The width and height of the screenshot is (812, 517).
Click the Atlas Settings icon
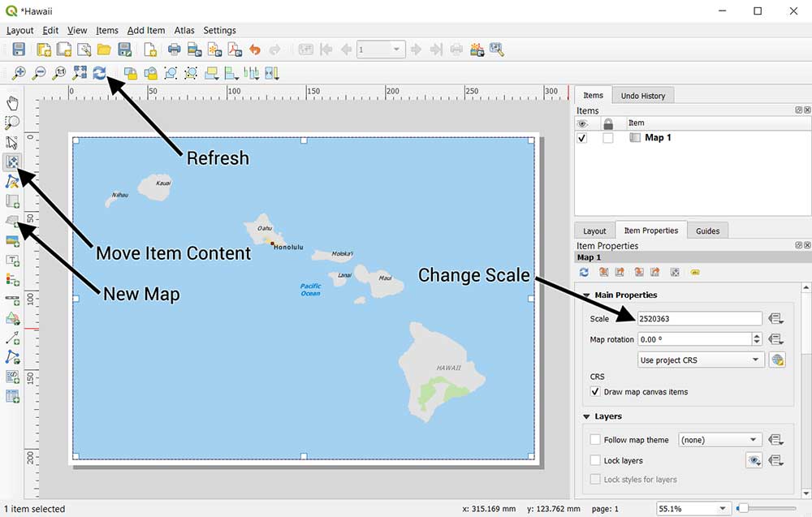[497, 50]
